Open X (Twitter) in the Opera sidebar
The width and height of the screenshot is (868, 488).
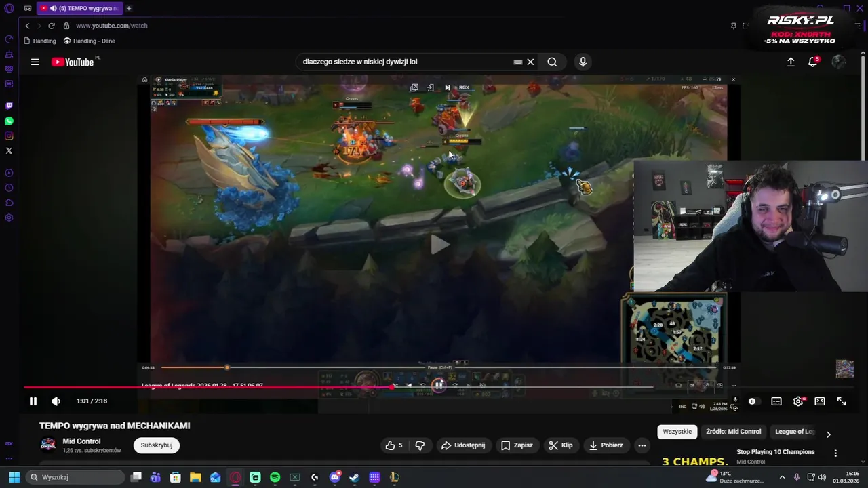[9, 150]
